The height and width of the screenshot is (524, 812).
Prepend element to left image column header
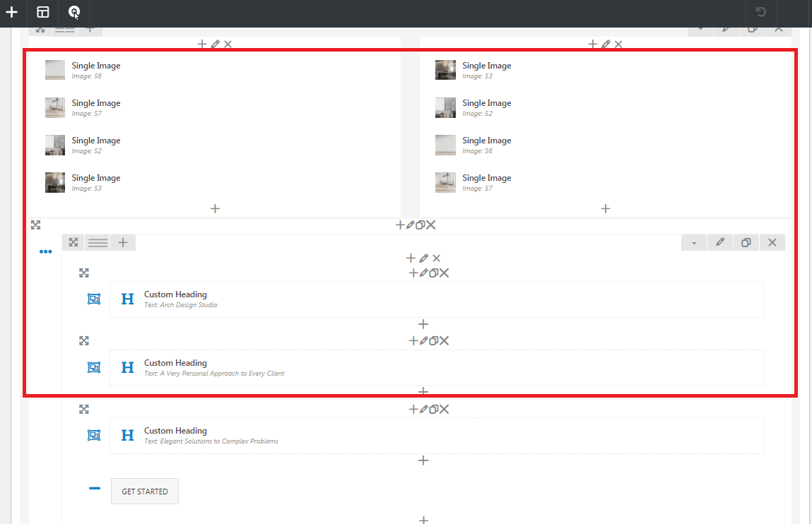click(x=202, y=44)
